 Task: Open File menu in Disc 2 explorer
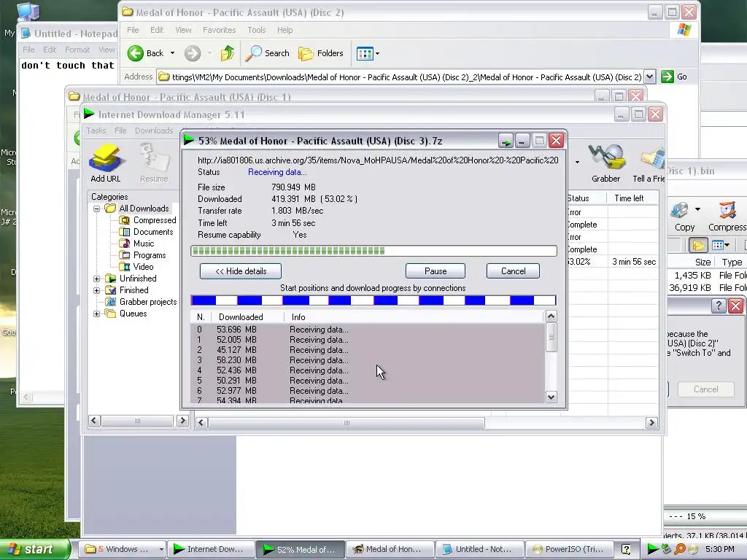pyautogui.click(x=133, y=30)
